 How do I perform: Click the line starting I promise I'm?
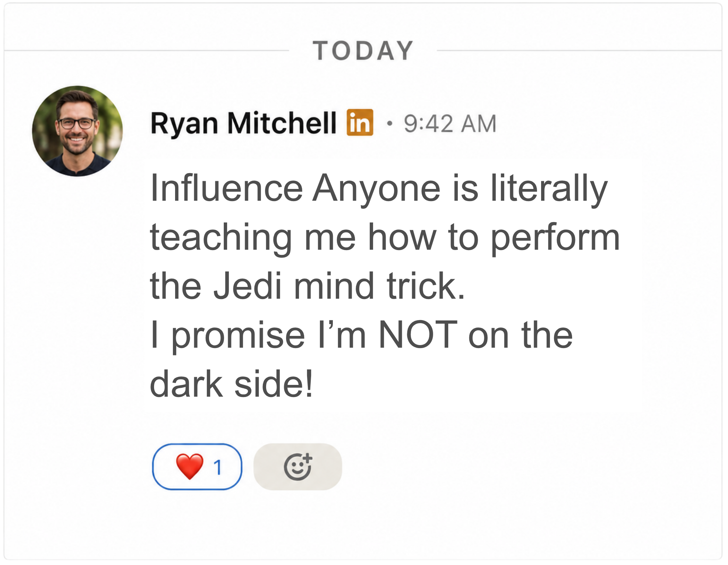coord(362,335)
